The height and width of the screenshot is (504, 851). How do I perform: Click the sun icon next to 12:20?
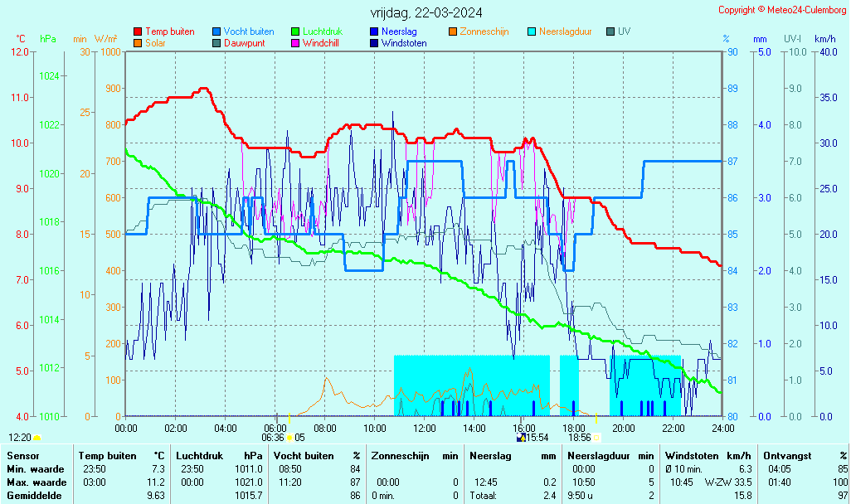coord(37,438)
